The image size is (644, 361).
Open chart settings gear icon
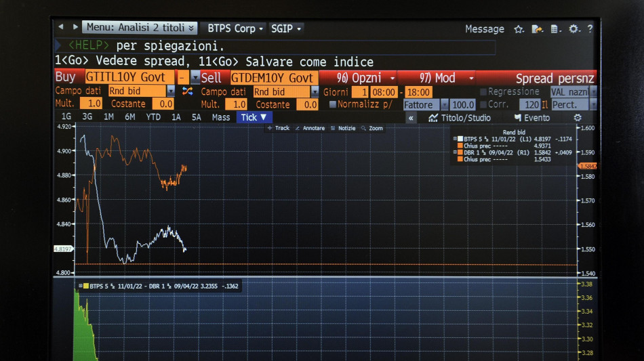tap(578, 118)
